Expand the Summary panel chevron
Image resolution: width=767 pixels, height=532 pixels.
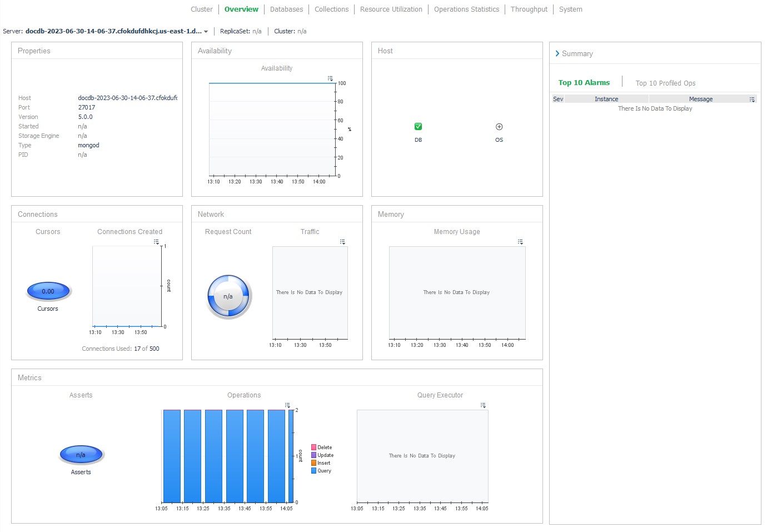point(557,53)
